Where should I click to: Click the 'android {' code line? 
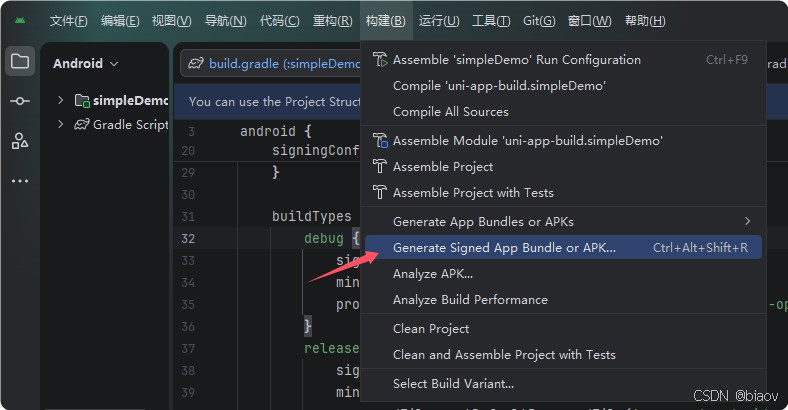click(275, 131)
